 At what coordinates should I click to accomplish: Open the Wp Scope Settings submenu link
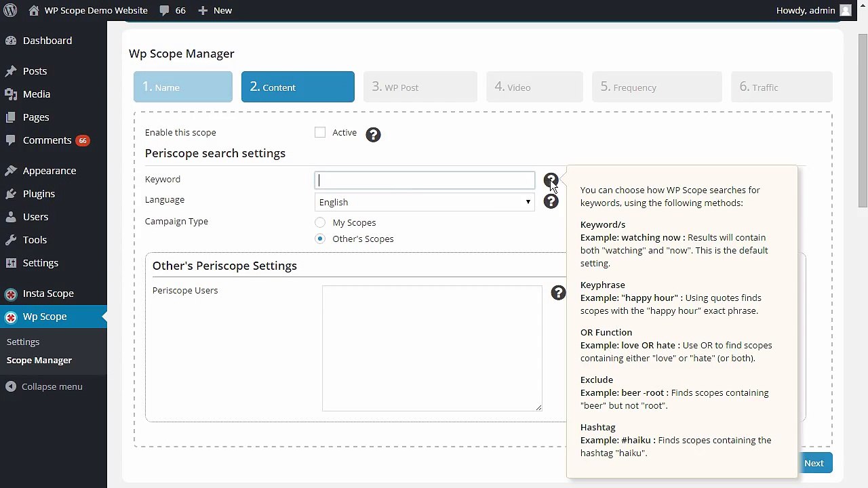pos(23,342)
